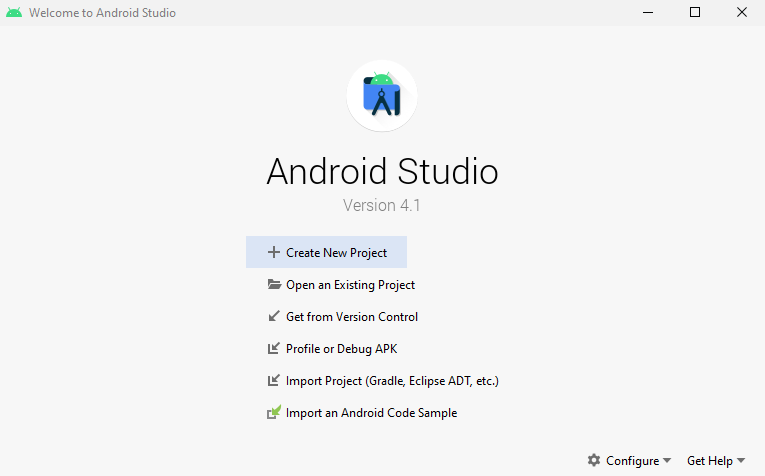Click the Configure gear icon
The image size is (765, 476).
point(594,460)
